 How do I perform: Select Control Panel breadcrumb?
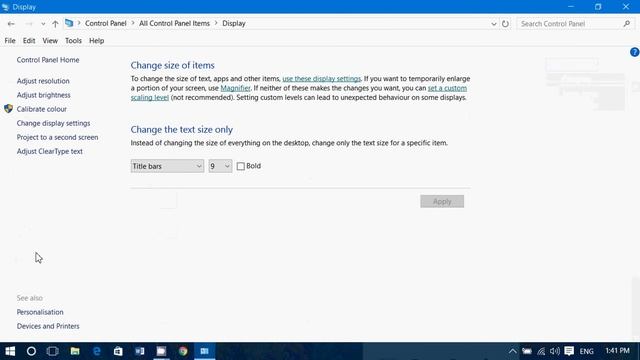106,23
